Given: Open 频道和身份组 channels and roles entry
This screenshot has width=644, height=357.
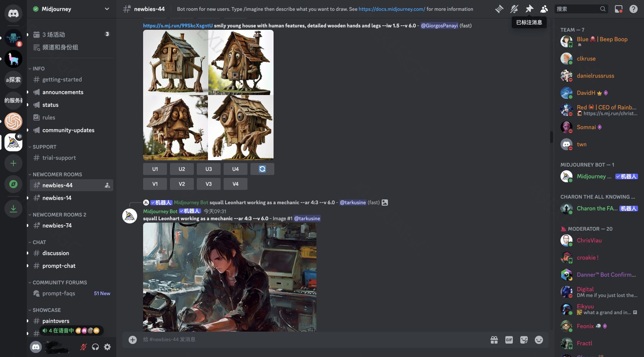Looking at the screenshot, I should click(72, 47).
